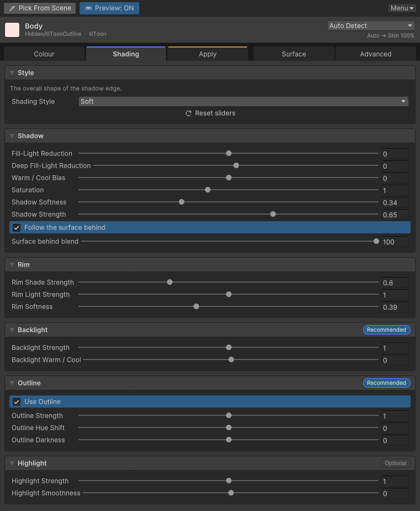This screenshot has height=511, width=420.
Task: Click Reset sliders
Action: tap(210, 113)
